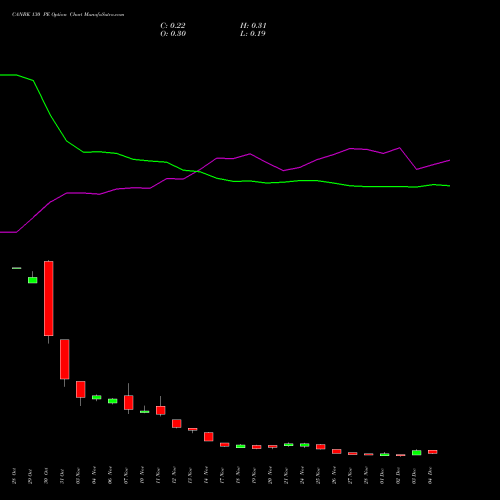Click the red candlestick above 03 Nov
This screenshot has height=500, width=500.
[81, 389]
